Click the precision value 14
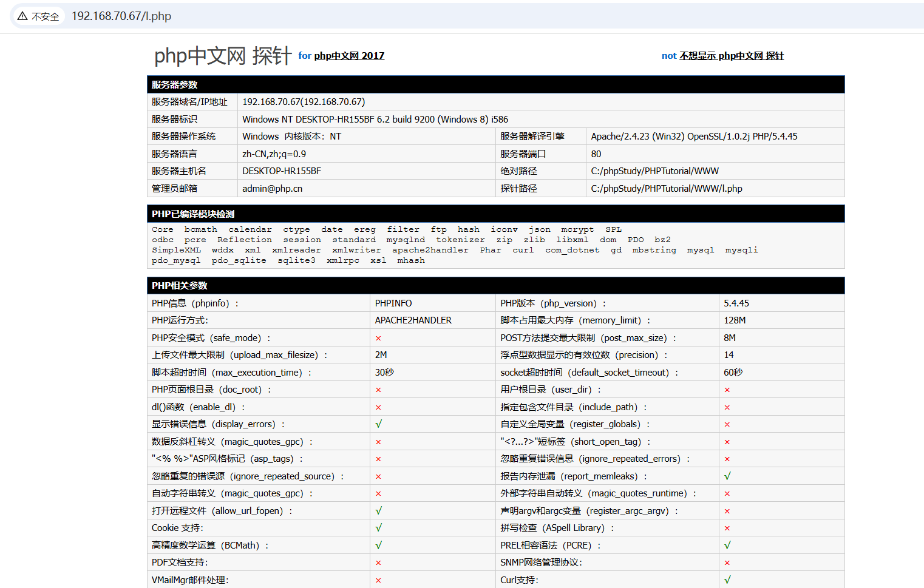 (729, 355)
